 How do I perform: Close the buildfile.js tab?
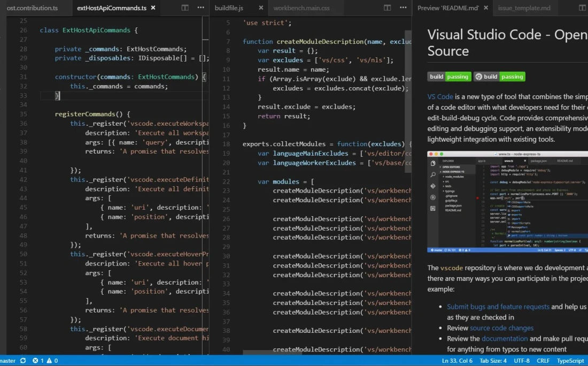pos(261,8)
